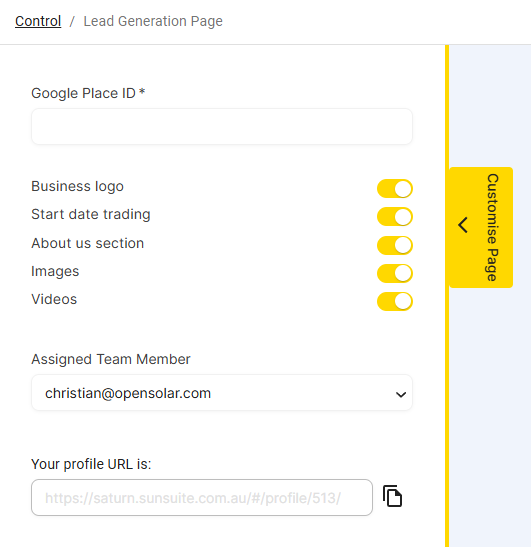531x547 pixels.
Task: Click the profile URL text field
Action: click(202, 497)
